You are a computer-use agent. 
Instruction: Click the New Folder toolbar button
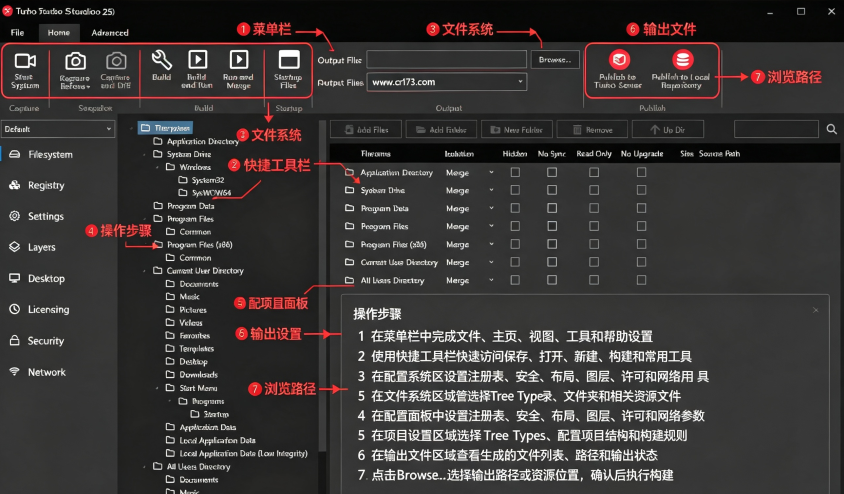[x=516, y=130]
